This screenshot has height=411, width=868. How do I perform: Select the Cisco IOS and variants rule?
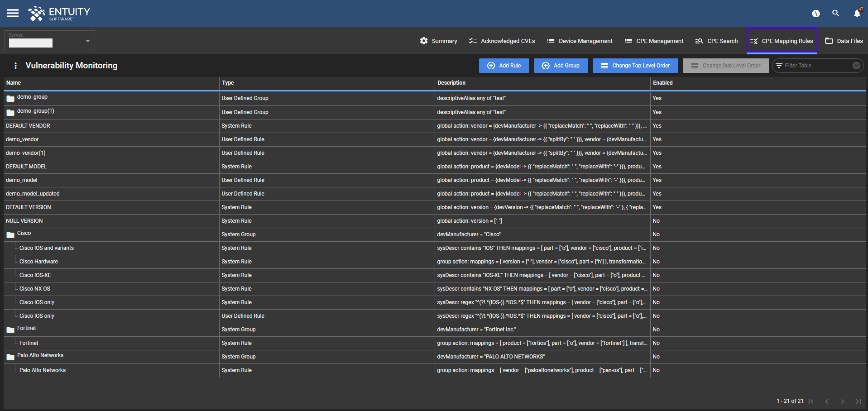pos(47,248)
